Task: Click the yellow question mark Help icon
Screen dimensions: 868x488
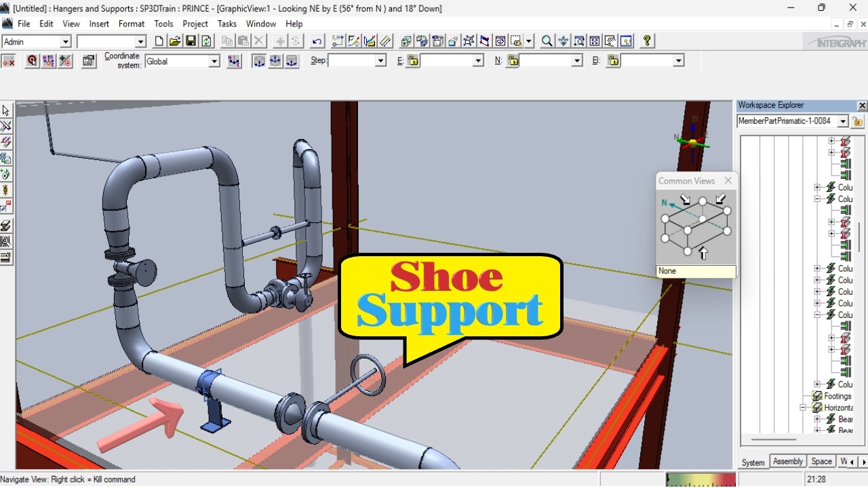Action: point(647,41)
